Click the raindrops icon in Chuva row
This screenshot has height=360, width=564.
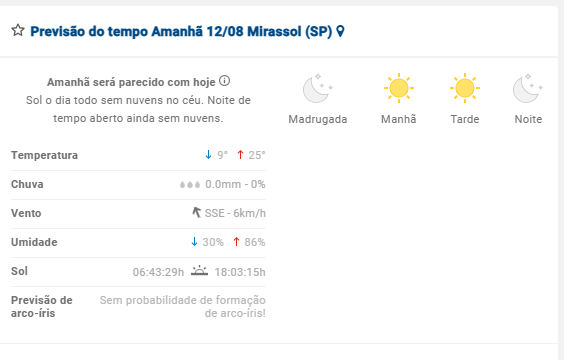pos(190,184)
